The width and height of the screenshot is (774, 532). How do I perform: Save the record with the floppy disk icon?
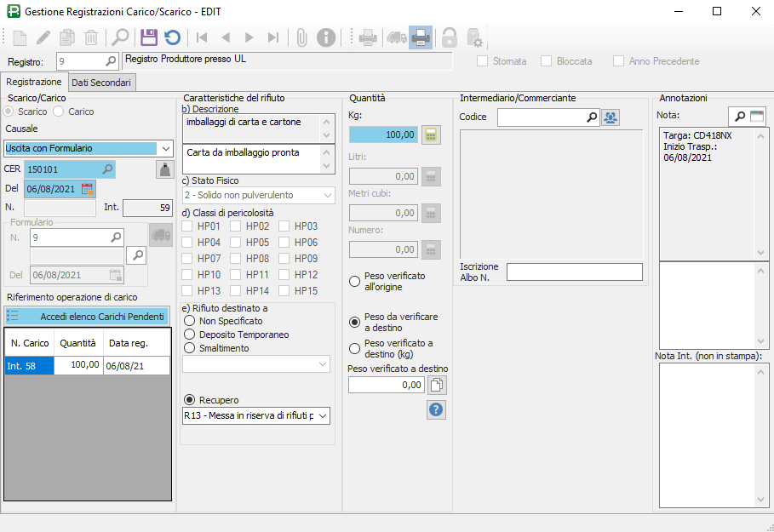coord(149,37)
